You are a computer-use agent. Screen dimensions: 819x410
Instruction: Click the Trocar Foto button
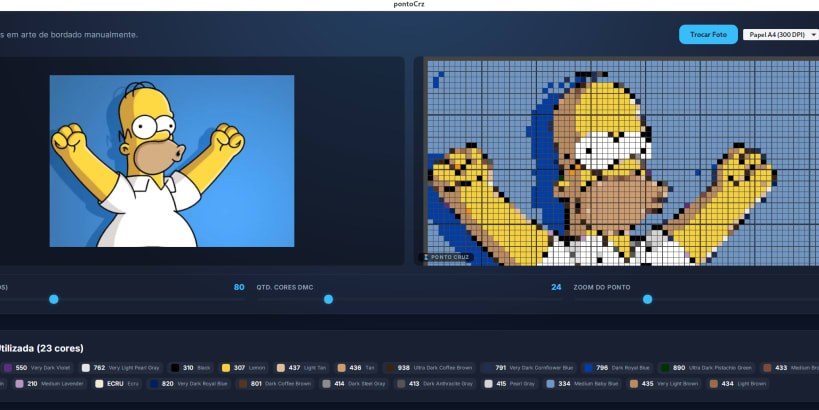coord(708,34)
